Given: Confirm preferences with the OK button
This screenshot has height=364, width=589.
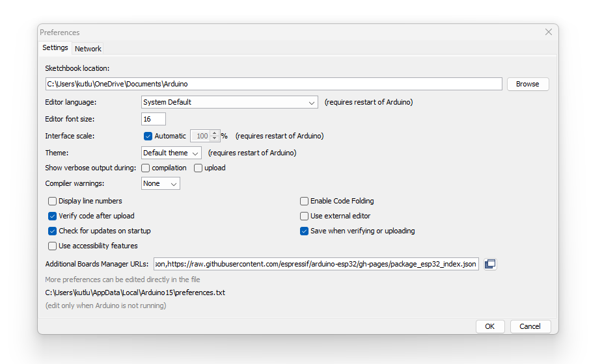Looking at the screenshot, I should [490, 326].
